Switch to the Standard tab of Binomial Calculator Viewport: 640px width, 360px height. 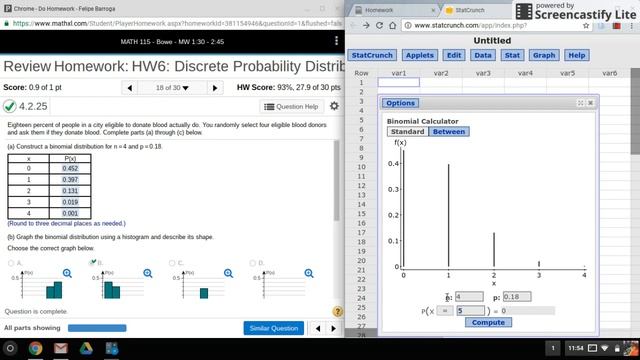(407, 132)
